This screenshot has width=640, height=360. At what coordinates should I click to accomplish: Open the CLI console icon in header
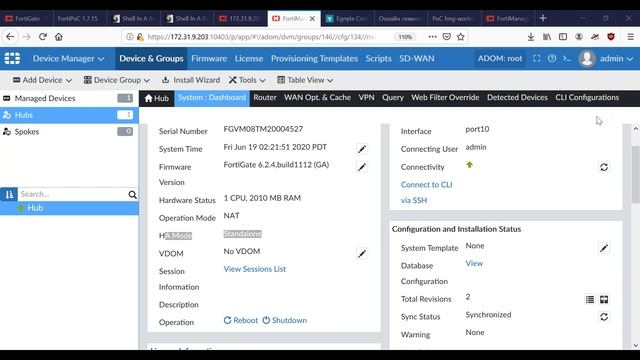(567, 58)
